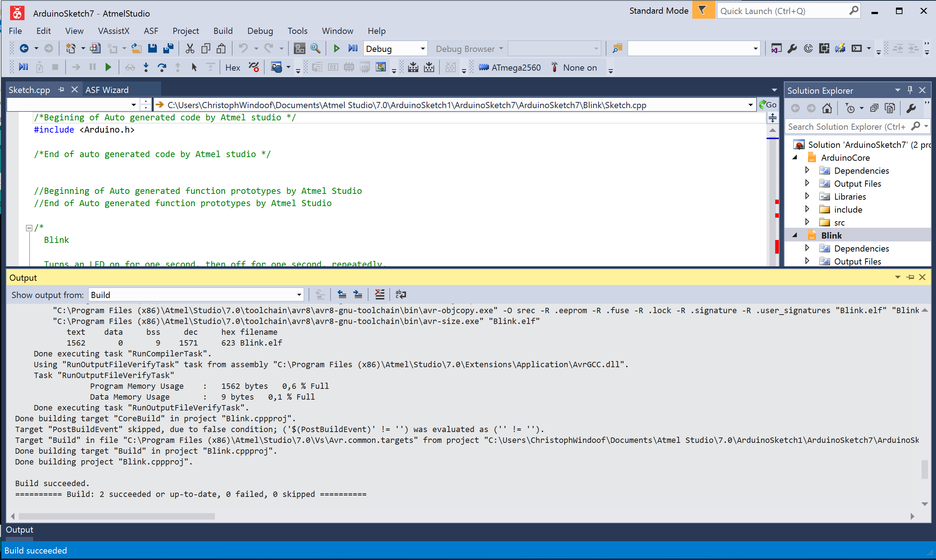The width and height of the screenshot is (936, 560).
Task: Click the editor split-window handle icon
Action: (x=773, y=118)
